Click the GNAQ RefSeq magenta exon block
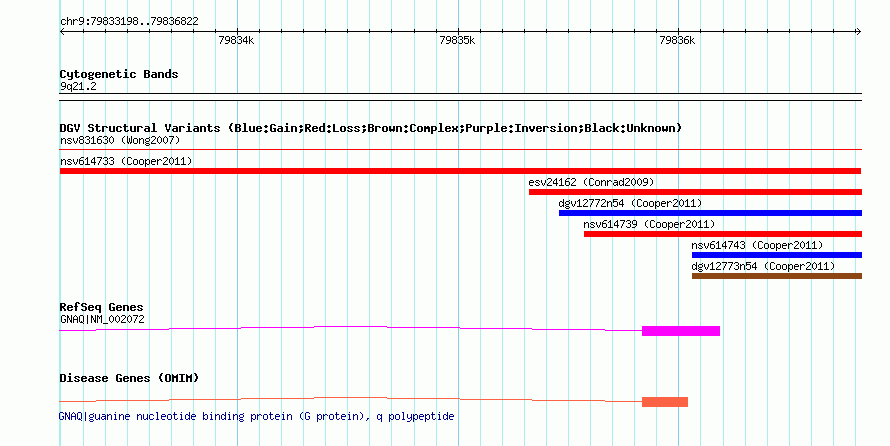The image size is (890, 446). (x=681, y=331)
